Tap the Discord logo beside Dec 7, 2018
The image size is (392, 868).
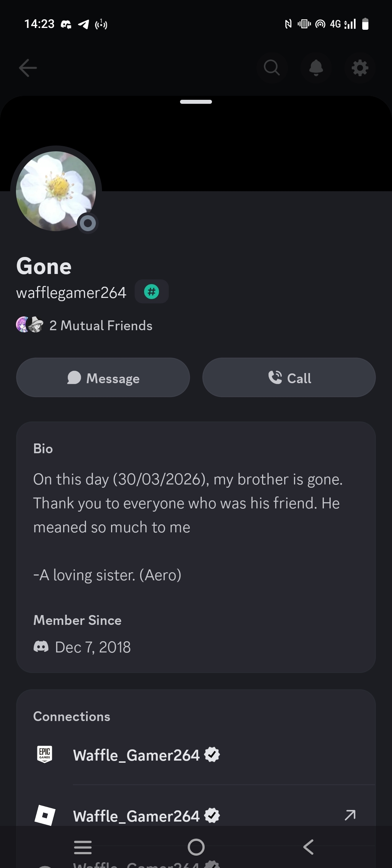pos(41,646)
